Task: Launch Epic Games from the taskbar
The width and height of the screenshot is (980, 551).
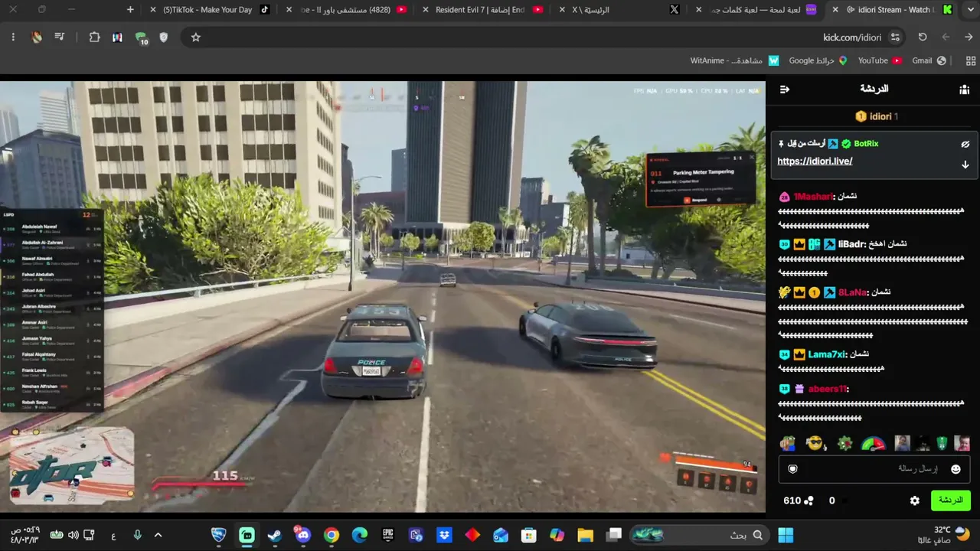Action: [388, 535]
